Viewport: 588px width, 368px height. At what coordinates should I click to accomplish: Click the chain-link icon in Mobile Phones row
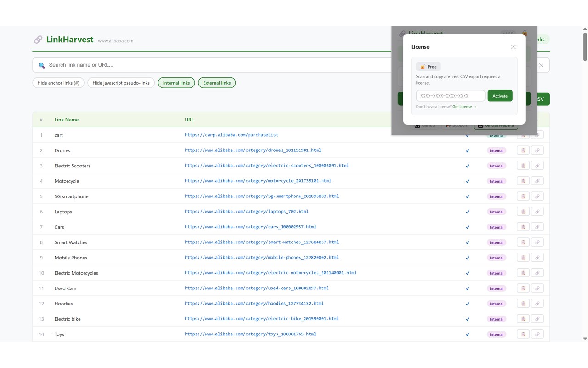(537, 258)
